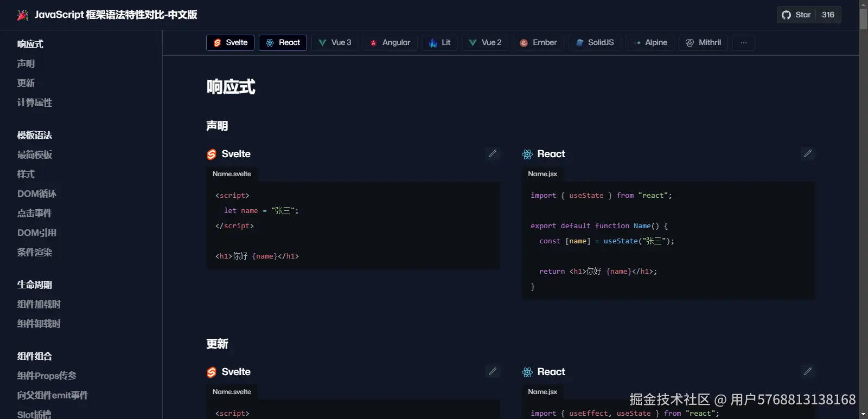
Task: Enable the Lit framework button
Action: [x=439, y=43]
